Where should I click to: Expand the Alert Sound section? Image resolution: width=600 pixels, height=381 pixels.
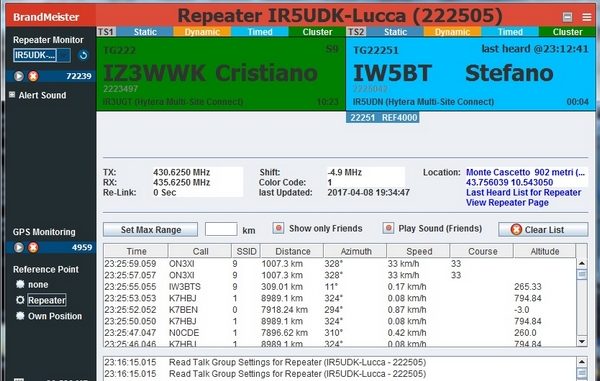click(12, 94)
